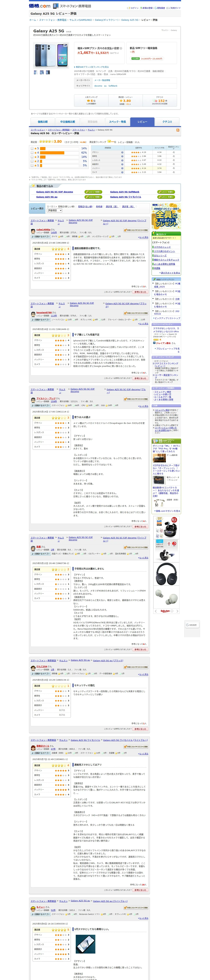The width and height of the screenshot is (210, 980).
Task: Click help icon in the デザイン rating row
Action: [x=122, y=152]
